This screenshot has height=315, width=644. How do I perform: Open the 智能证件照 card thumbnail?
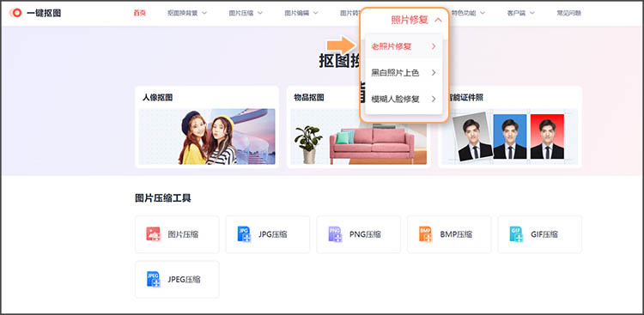point(509,136)
